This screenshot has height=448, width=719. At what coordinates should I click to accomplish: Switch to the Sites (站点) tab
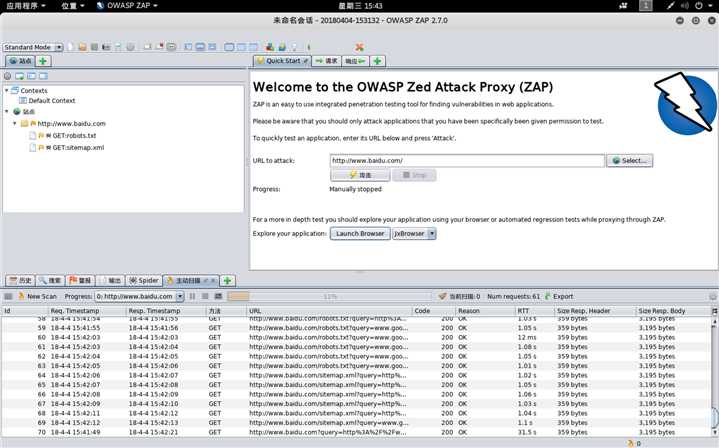pos(20,61)
